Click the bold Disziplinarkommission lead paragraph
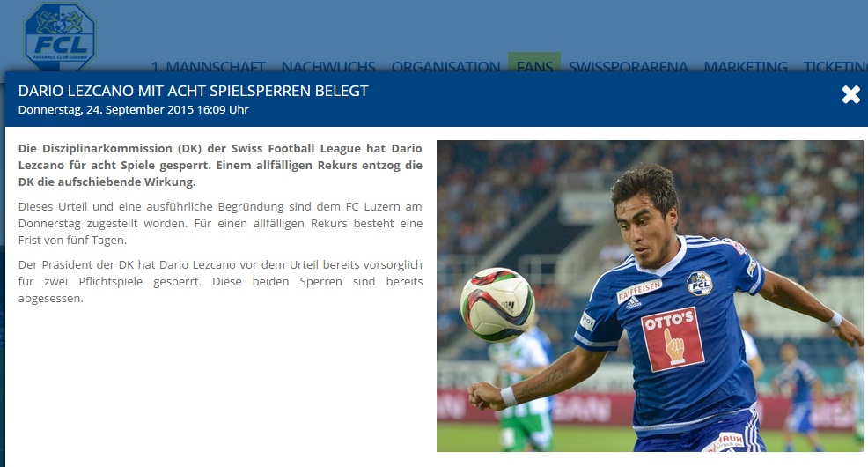The width and height of the screenshot is (868, 467). click(x=220, y=165)
